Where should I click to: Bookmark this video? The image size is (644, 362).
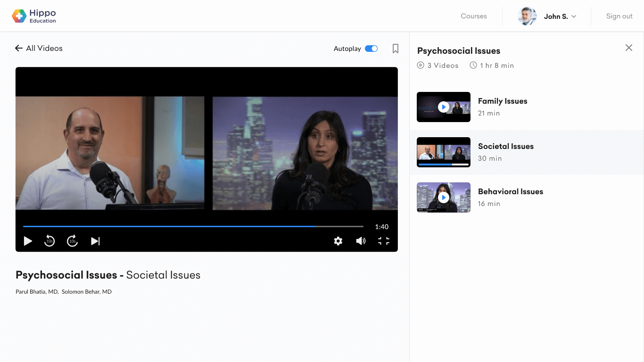[x=396, y=49]
